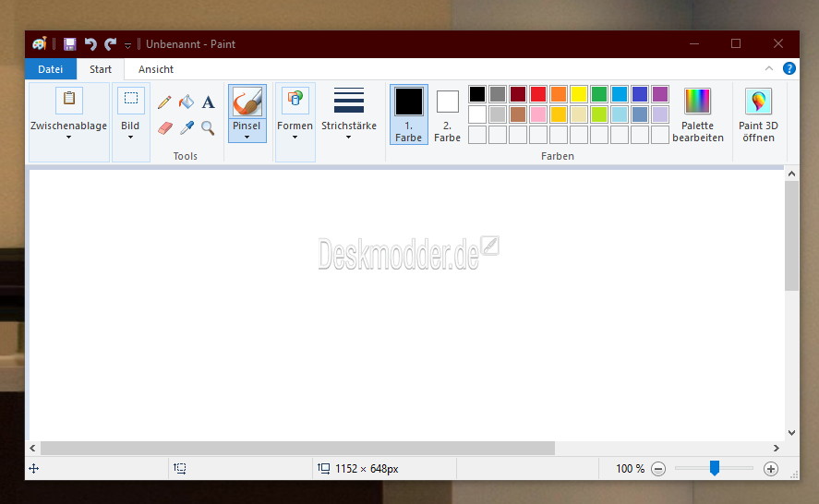
Task: Open Customize Quick Access Toolbar dropdown
Action: coord(127,45)
